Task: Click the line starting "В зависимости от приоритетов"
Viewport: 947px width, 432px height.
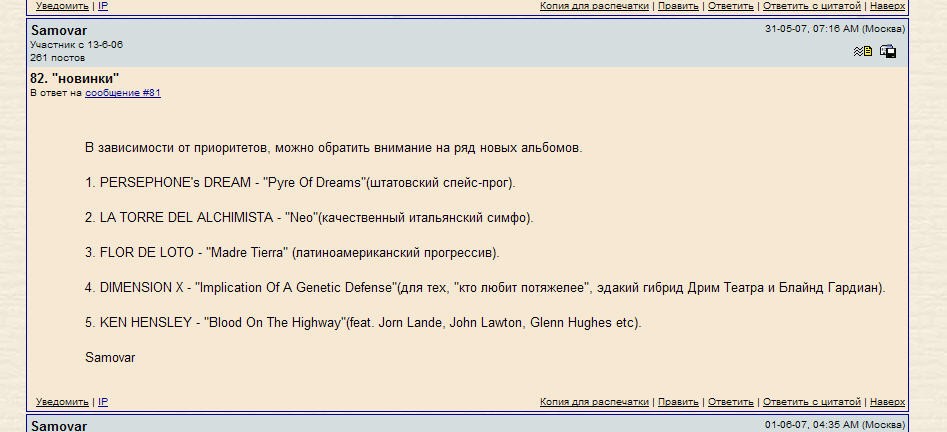Action: tap(334, 148)
